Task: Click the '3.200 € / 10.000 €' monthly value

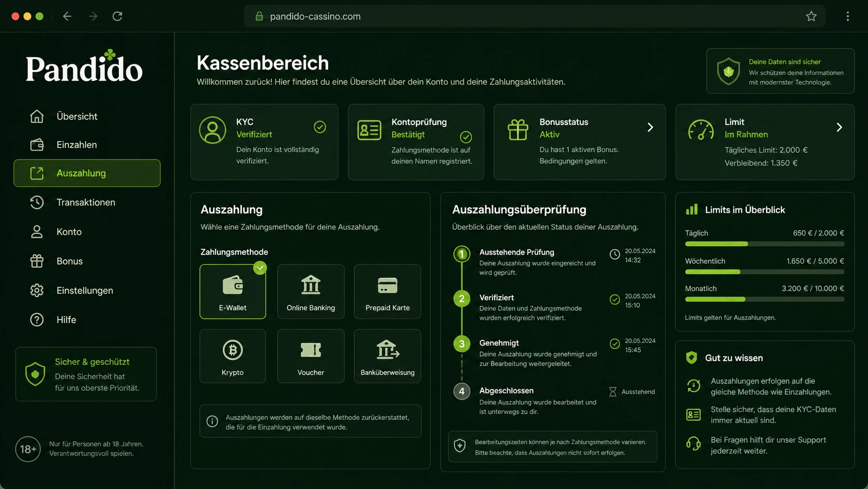Action: click(x=813, y=288)
